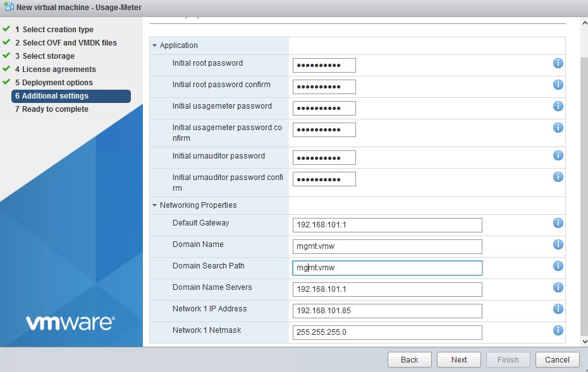Click info icon for Initial root password

558,63
